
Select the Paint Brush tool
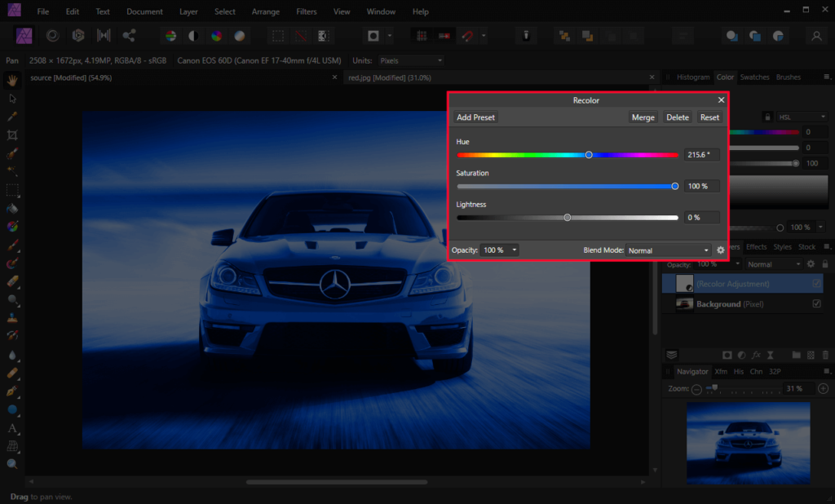coord(12,245)
